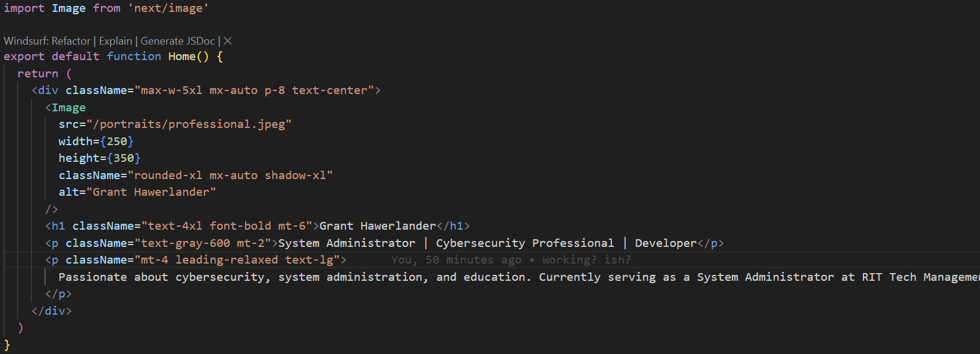Click the closing </div> tag

pos(52,311)
